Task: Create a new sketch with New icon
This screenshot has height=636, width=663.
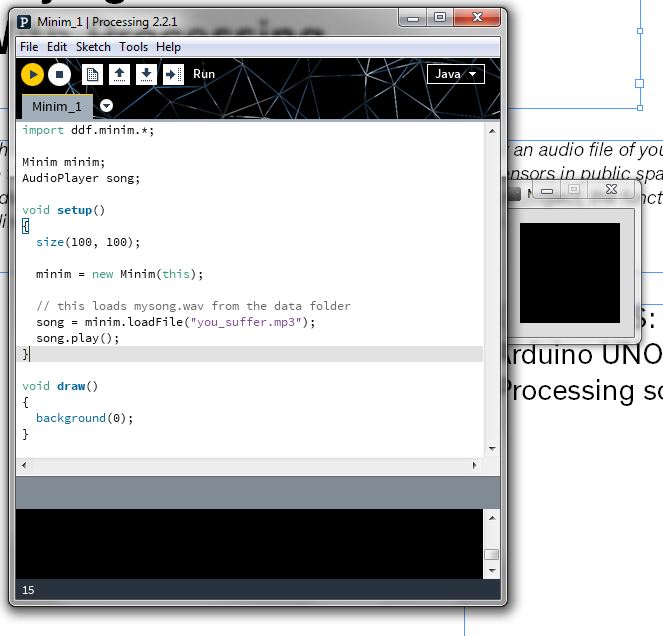Action: (92, 74)
